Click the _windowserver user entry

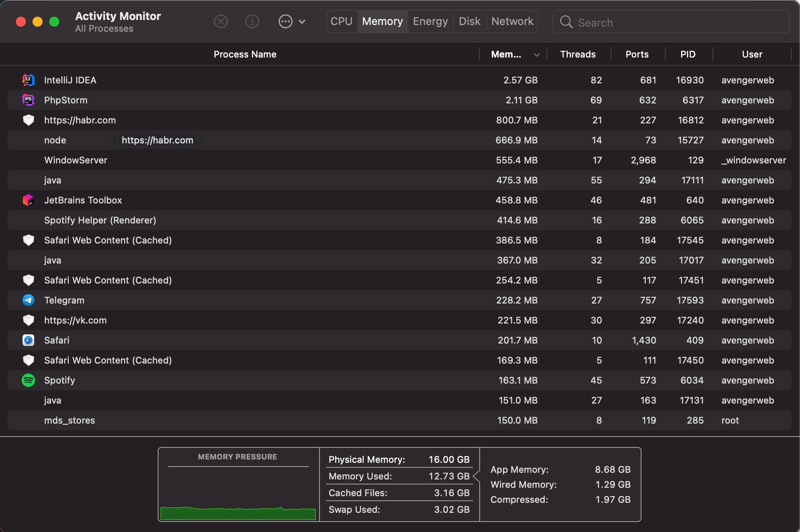[x=754, y=160]
